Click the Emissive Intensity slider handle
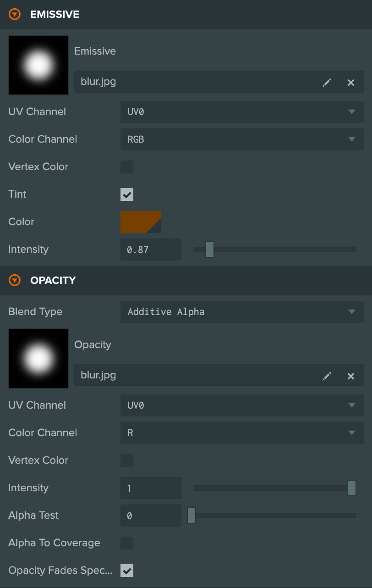 coord(210,250)
